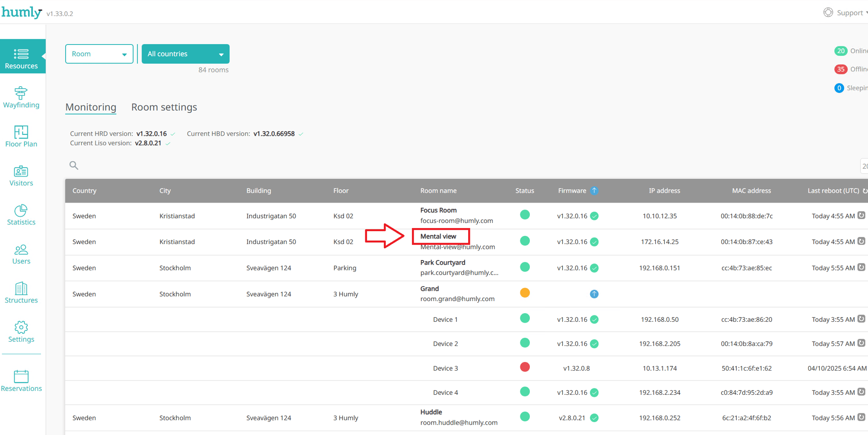The width and height of the screenshot is (868, 435).
Task: Sort by the Country column header
Action: coord(84,191)
